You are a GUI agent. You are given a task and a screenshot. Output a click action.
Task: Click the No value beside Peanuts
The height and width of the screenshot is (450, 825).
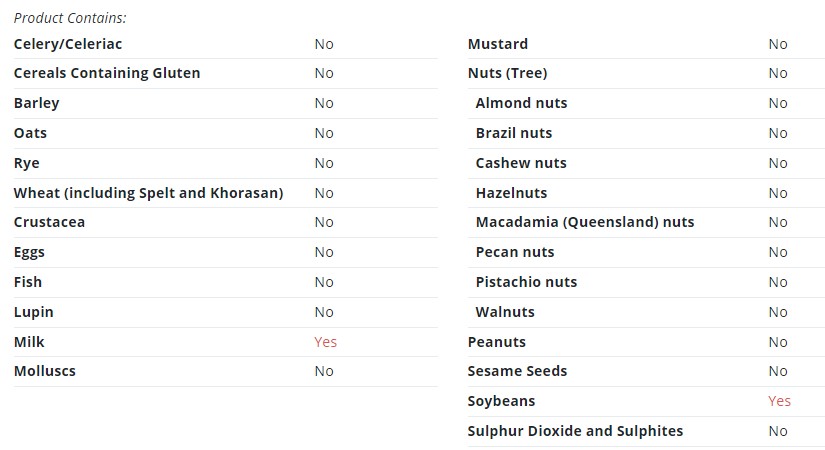click(778, 342)
